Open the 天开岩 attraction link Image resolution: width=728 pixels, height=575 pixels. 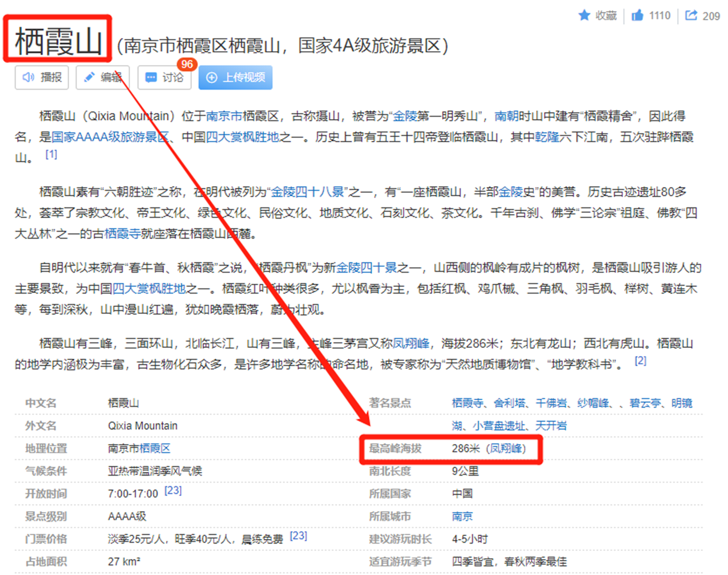click(551, 426)
